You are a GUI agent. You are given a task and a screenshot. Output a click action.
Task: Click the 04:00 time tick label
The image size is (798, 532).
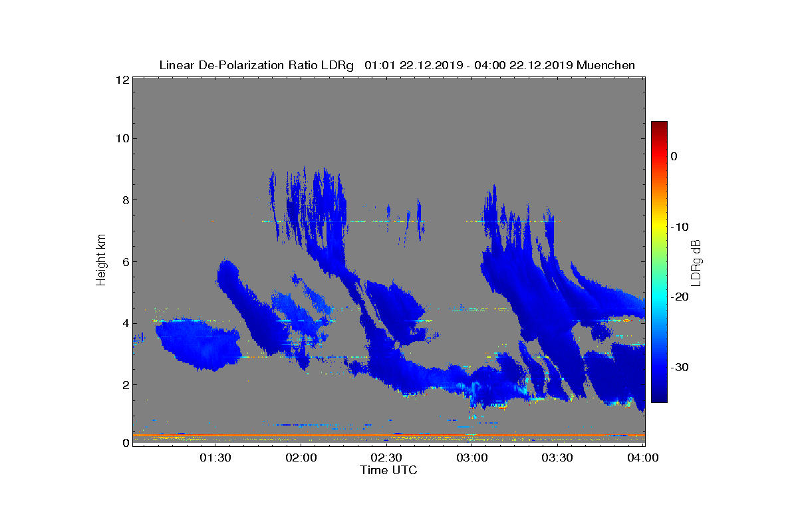643,458
